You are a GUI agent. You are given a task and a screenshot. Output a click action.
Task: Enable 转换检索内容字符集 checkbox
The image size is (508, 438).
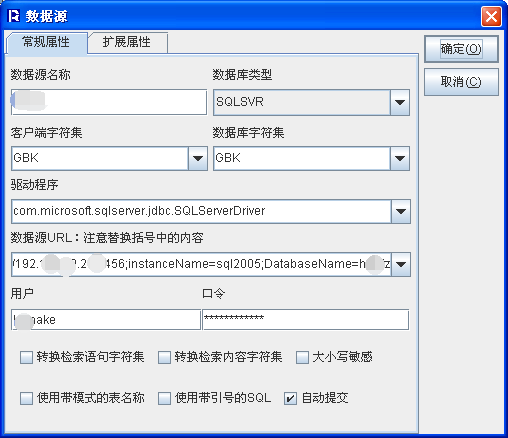[x=164, y=357]
